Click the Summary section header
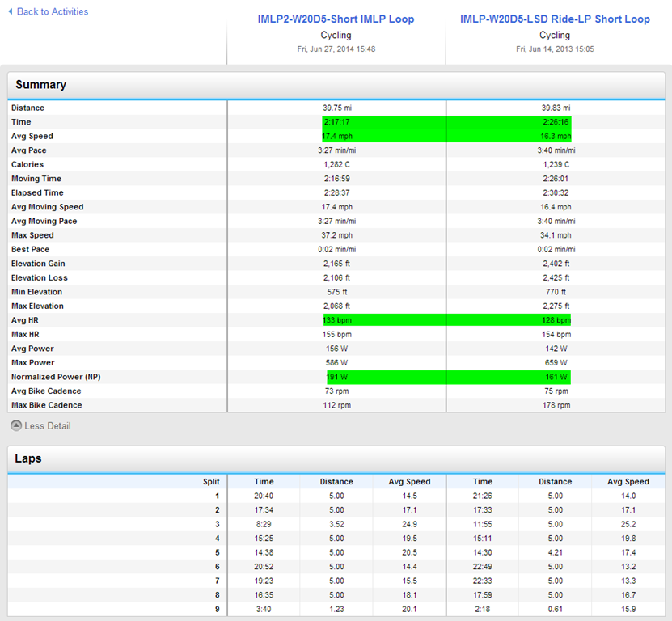The height and width of the screenshot is (621, 672). (x=41, y=85)
